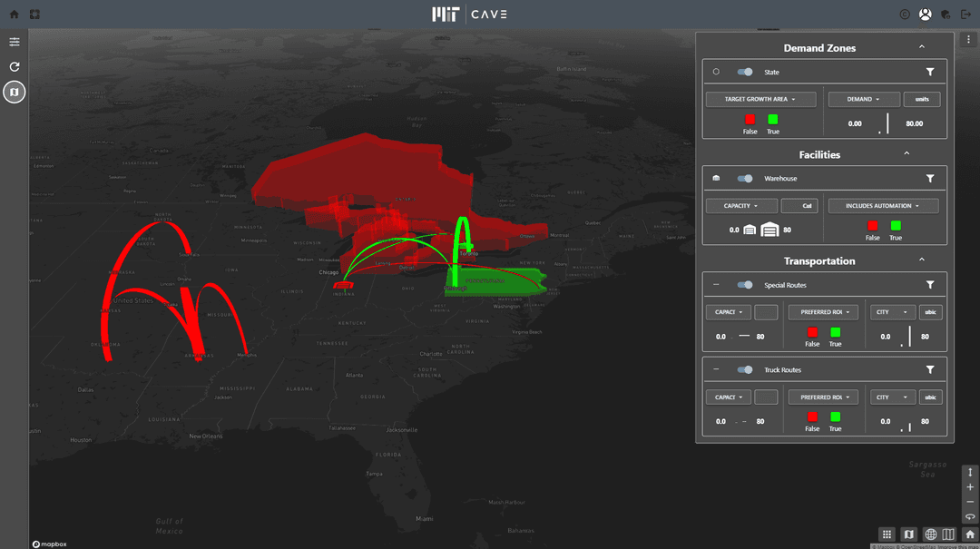
Task: Click the home icon in top bar
Action: (14, 15)
